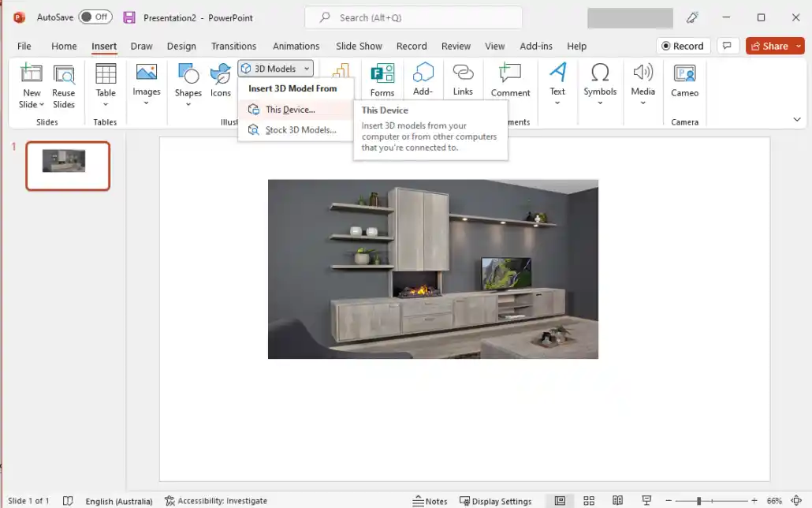Toggle AutoSave switch
The height and width of the screenshot is (508, 812).
pos(95,17)
